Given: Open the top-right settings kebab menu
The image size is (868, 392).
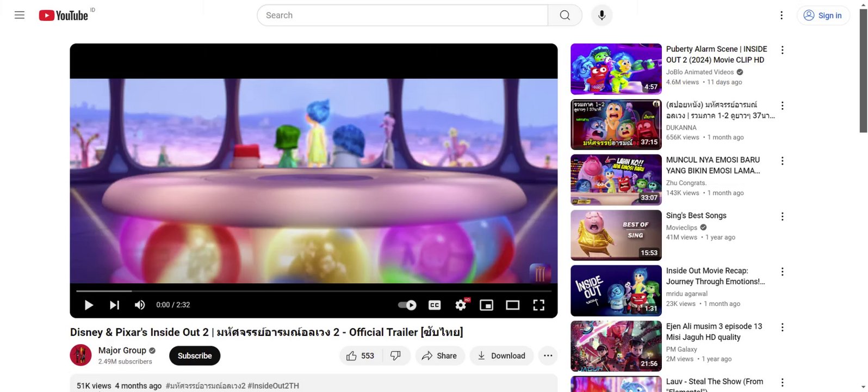Looking at the screenshot, I should coord(782,15).
